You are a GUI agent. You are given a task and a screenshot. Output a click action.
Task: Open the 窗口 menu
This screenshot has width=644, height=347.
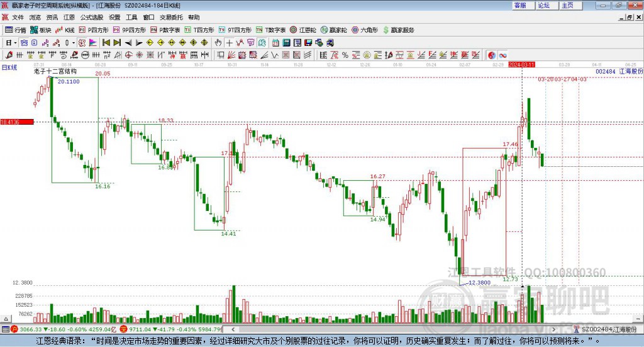(x=148, y=17)
